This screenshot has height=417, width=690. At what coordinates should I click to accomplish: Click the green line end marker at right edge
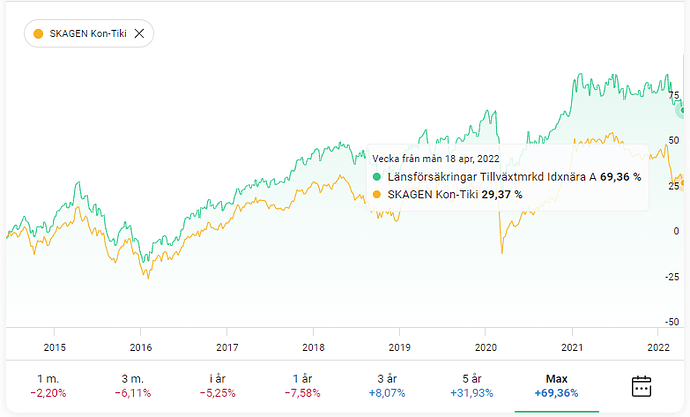pyautogui.click(x=685, y=108)
